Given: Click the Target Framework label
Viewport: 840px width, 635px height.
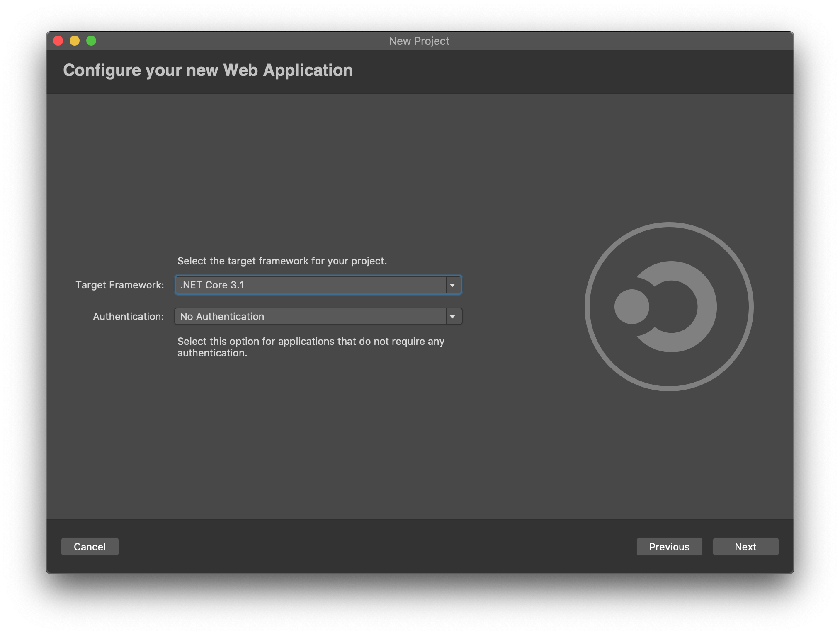Looking at the screenshot, I should pos(120,285).
